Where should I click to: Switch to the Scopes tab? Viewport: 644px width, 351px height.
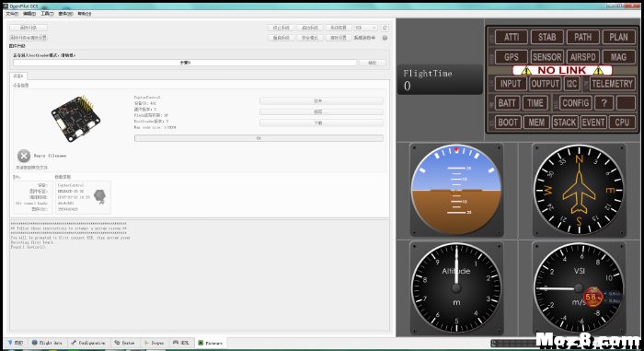click(155, 343)
